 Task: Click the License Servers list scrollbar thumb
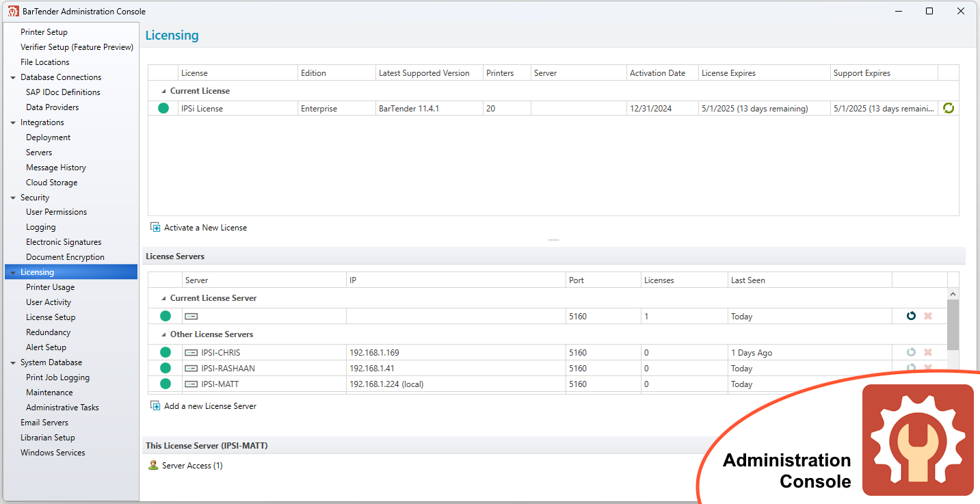coord(953,324)
